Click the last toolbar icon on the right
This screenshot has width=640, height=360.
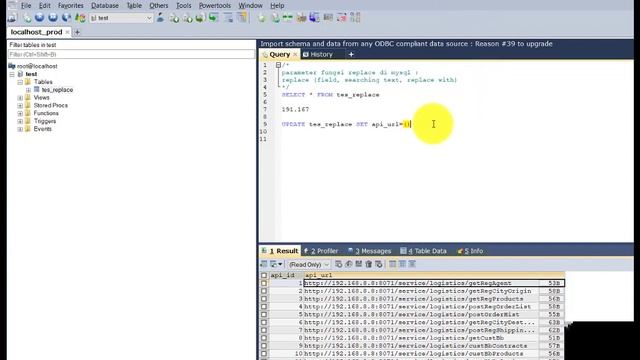pyautogui.click(x=355, y=18)
